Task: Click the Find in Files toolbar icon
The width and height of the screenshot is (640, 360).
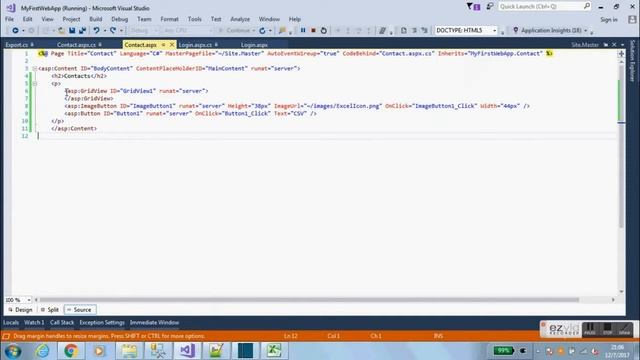Action: (x=282, y=31)
